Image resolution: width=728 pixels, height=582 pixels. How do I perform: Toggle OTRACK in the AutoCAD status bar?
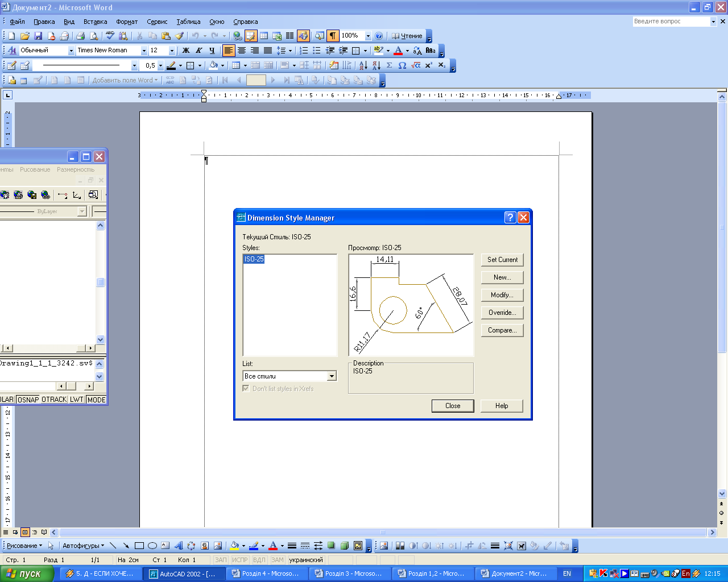point(54,400)
